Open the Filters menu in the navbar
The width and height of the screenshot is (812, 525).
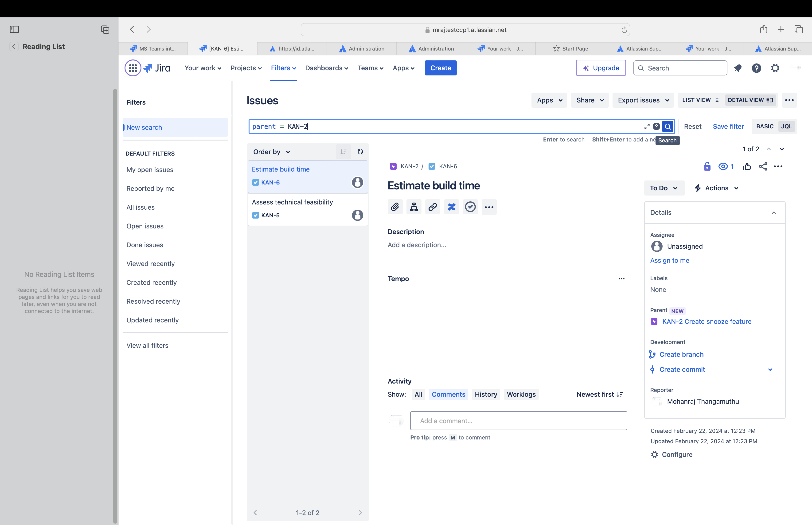click(x=283, y=68)
